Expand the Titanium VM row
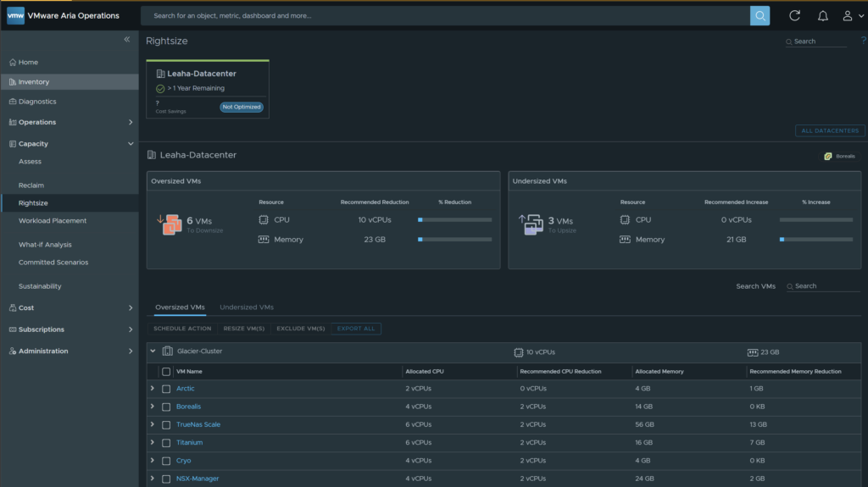Image resolution: width=868 pixels, height=487 pixels. (x=153, y=442)
